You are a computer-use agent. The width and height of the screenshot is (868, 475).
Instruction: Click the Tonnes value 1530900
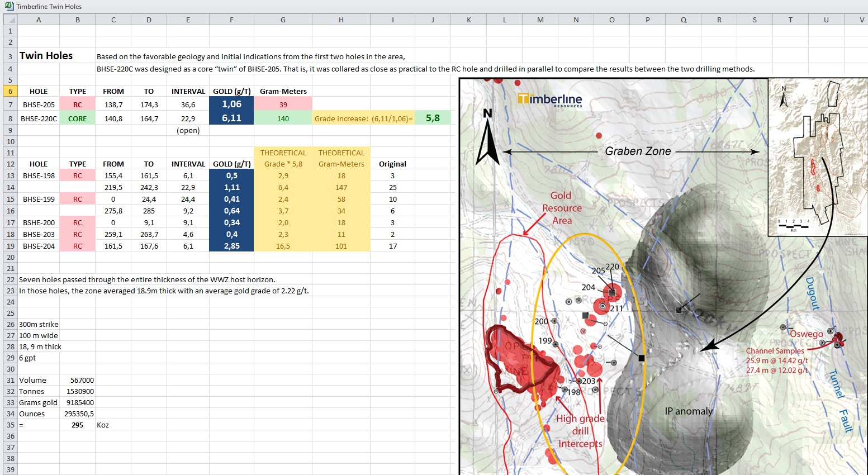[78, 391]
